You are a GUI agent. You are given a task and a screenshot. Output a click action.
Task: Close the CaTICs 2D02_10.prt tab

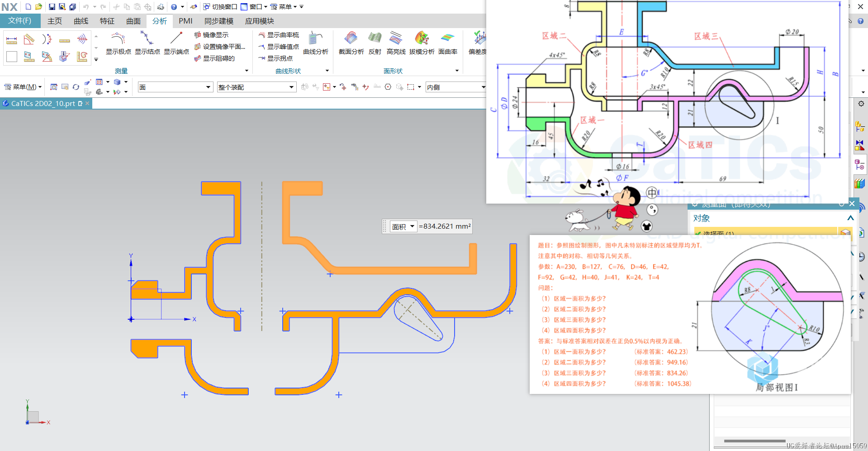click(88, 103)
